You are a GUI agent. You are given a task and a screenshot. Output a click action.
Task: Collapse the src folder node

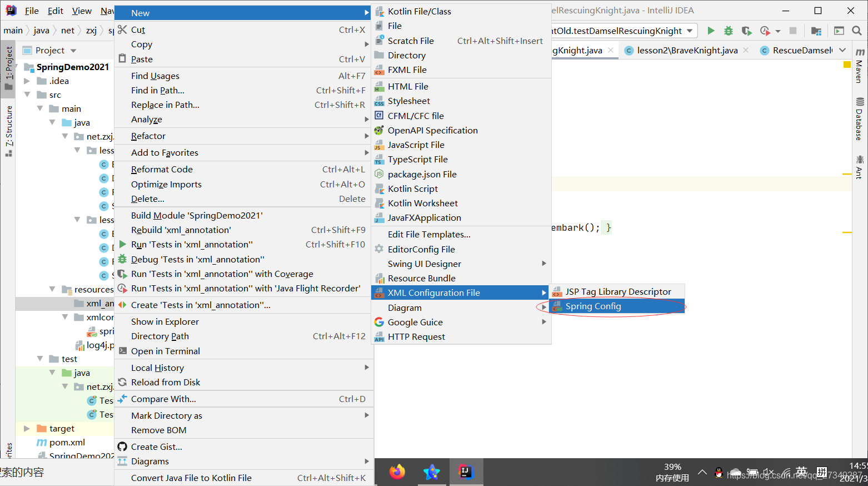[27, 95]
